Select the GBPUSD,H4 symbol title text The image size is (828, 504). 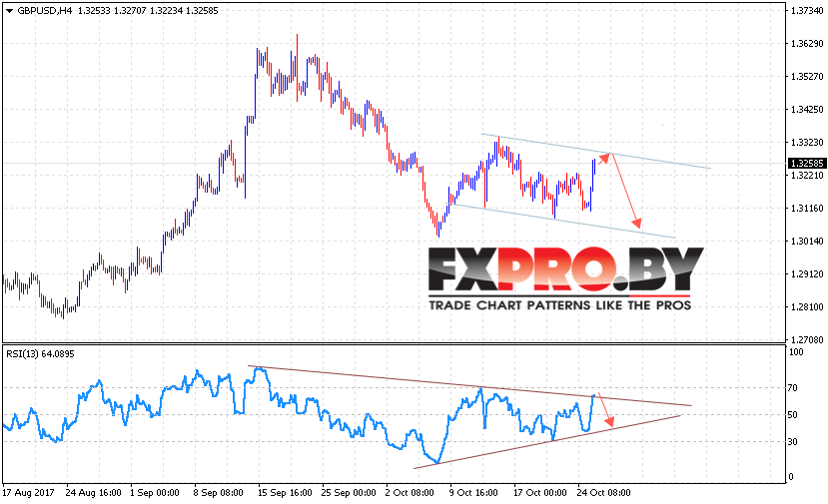coord(44,11)
